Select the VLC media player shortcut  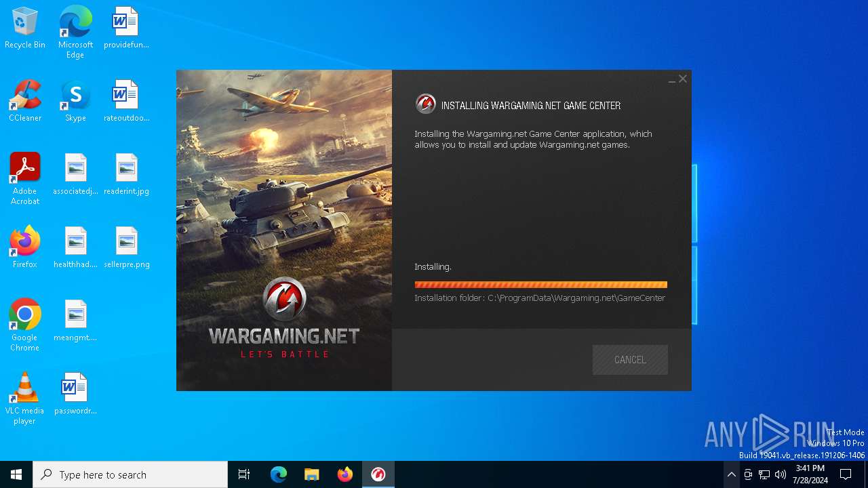25,399
